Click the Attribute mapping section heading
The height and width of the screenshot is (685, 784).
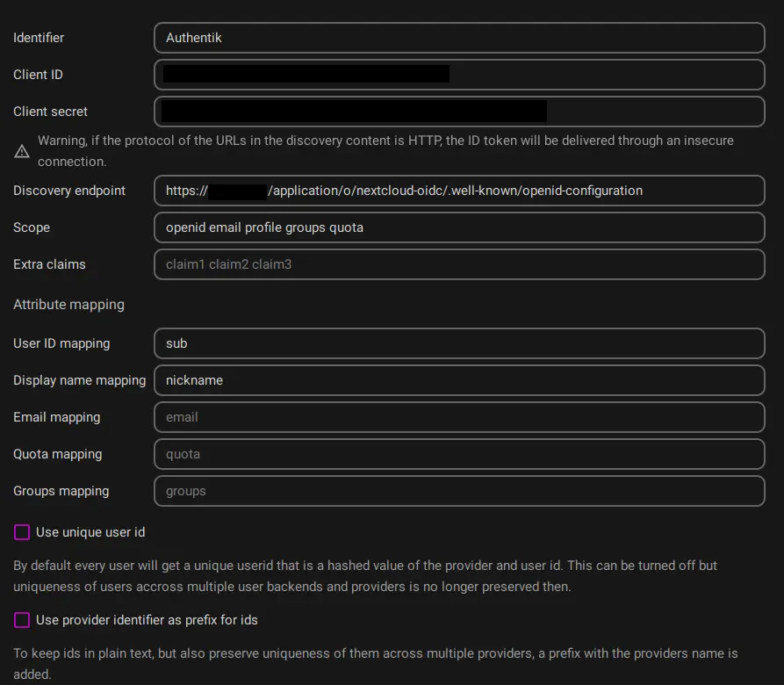pos(68,305)
